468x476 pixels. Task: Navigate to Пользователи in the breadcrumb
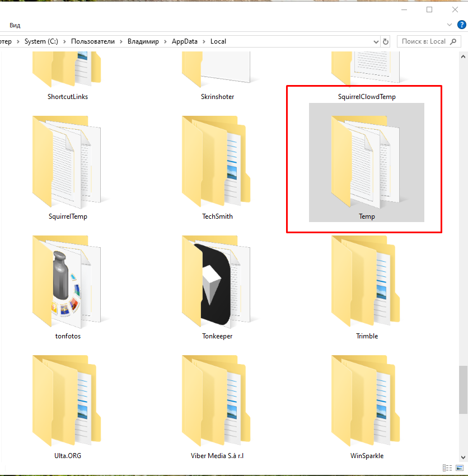click(x=92, y=41)
